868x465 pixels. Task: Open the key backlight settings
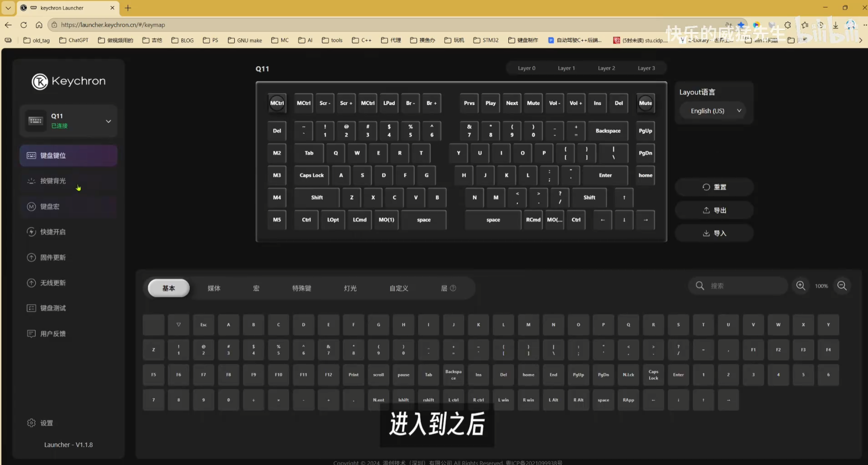pos(53,181)
